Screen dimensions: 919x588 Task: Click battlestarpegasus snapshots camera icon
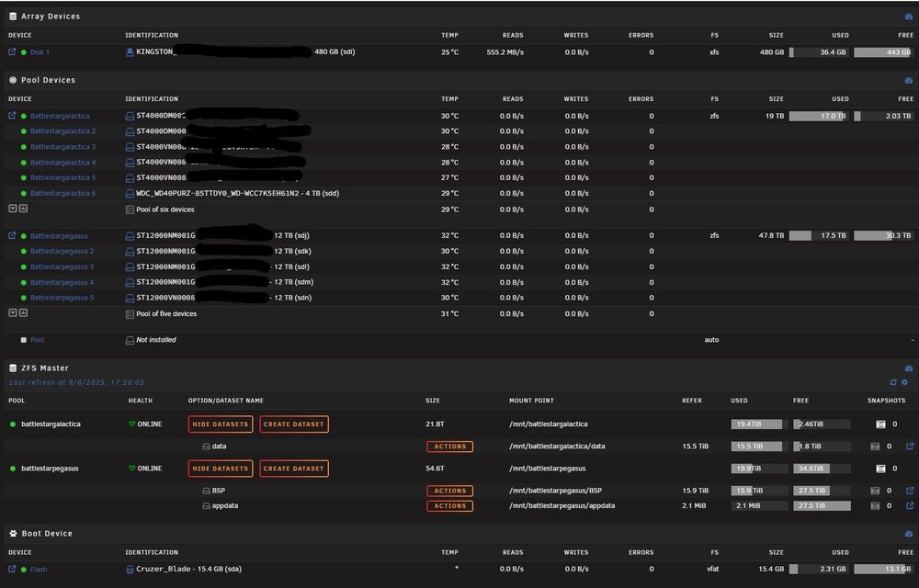(880, 469)
